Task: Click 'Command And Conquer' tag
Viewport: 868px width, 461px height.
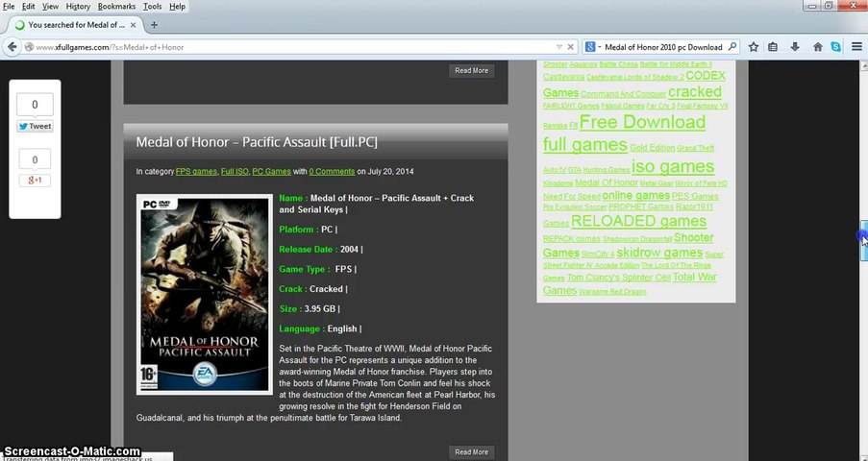Action: click(x=623, y=94)
